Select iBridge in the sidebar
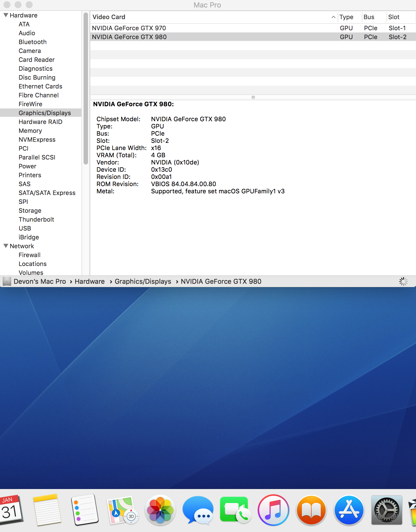Viewport: 416px width, 532px height. 29,237
